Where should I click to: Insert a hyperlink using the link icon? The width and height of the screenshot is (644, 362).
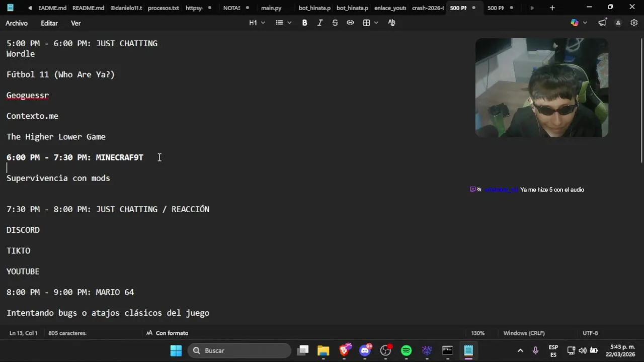350,23
